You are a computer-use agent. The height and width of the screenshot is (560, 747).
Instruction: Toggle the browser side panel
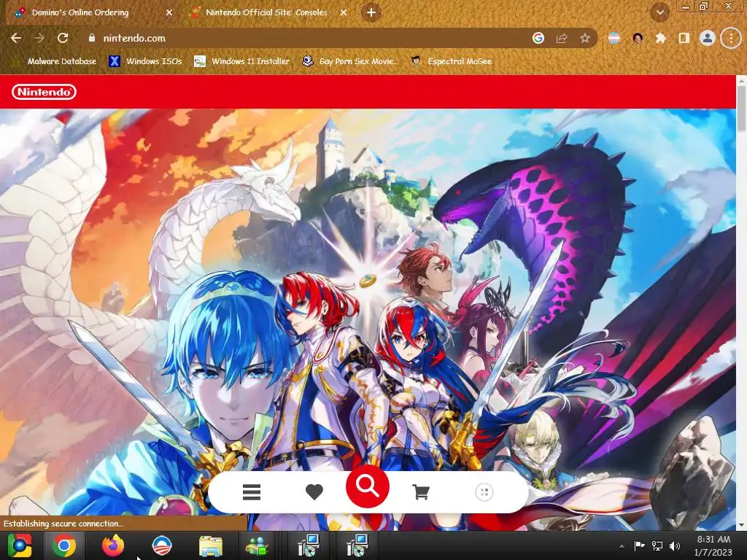point(684,38)
